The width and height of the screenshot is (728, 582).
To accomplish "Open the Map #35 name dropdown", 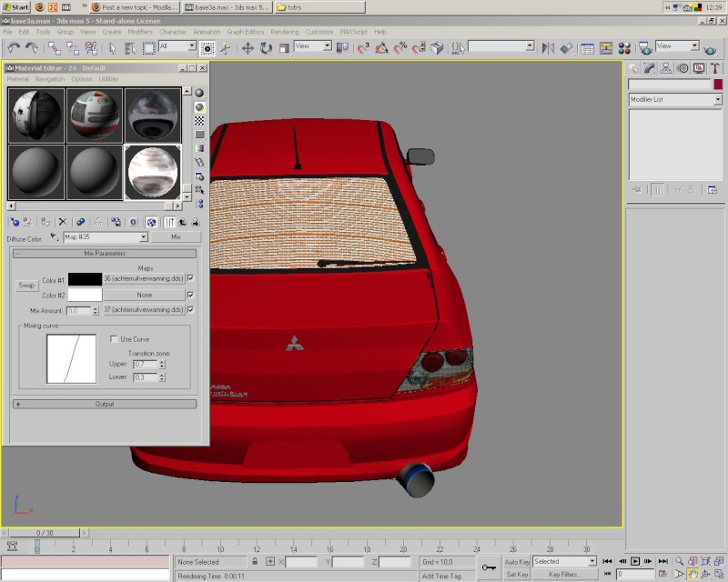I will (144, 237).
